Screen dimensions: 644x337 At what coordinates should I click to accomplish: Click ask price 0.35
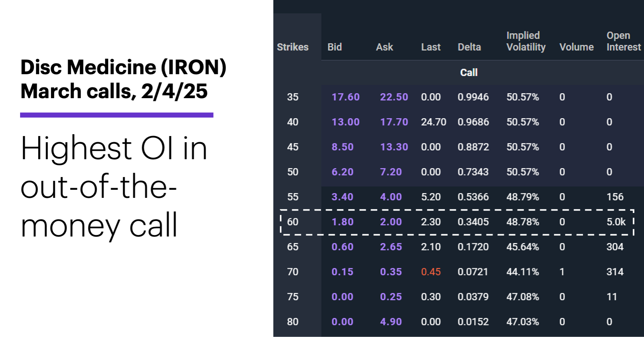391,272
